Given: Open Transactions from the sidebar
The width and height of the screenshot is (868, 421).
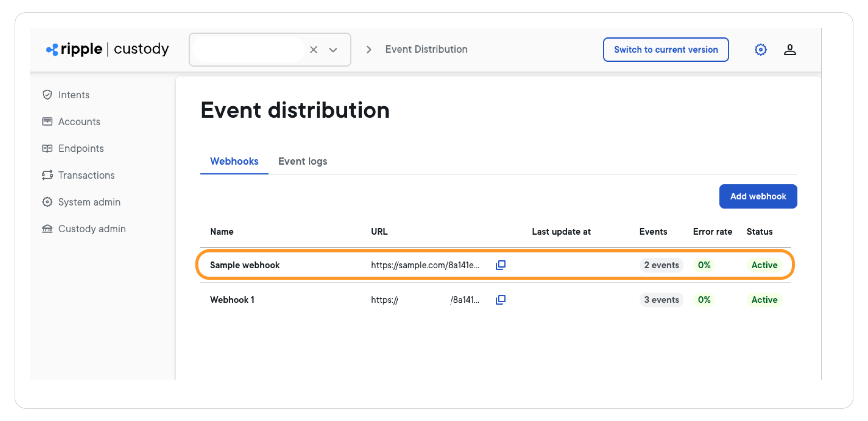Looking at the screenshot, I should tap(86, 175).
